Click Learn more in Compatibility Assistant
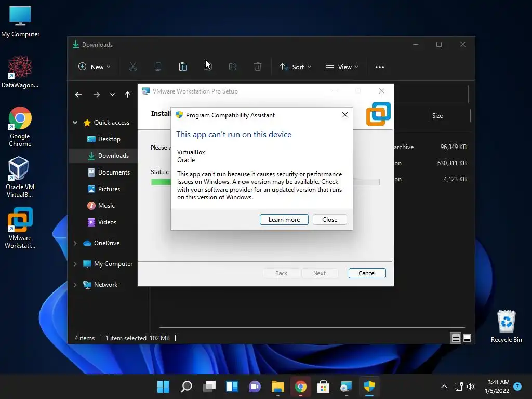532x399 pixels. (x=284, y=220)
